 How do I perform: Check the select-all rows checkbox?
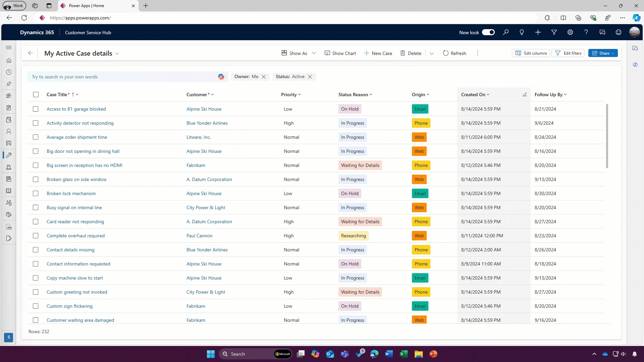click(x=36, y=95)
